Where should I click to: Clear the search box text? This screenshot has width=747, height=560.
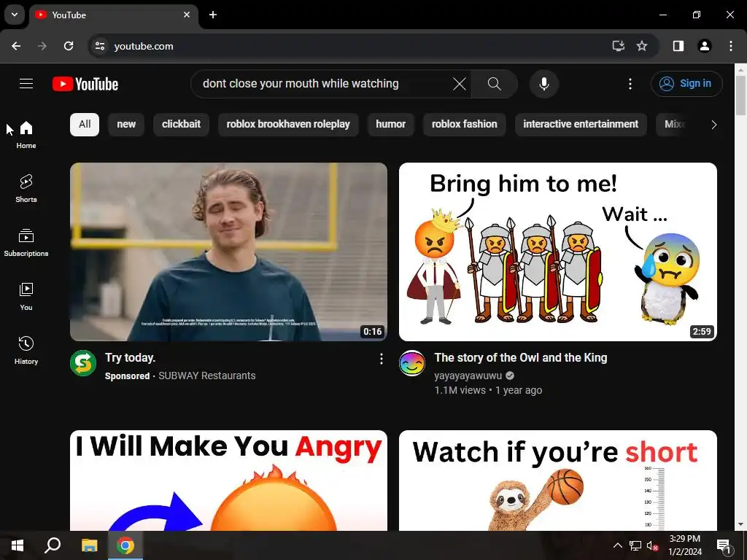(460, 84)
